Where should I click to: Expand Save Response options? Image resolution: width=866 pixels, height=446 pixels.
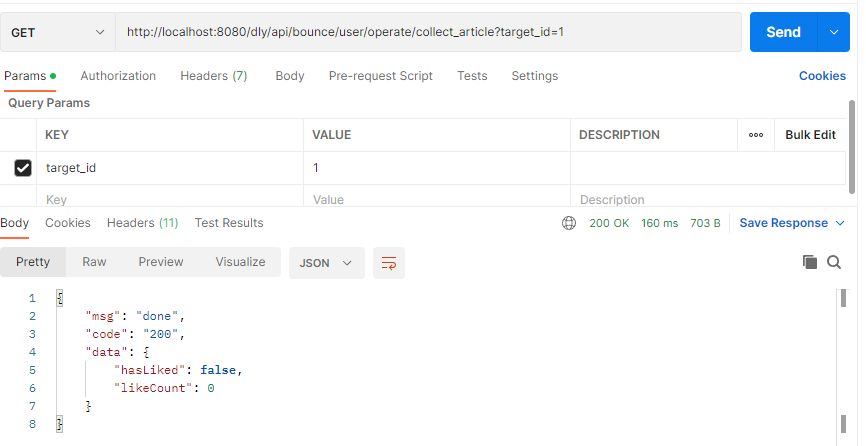840,223
